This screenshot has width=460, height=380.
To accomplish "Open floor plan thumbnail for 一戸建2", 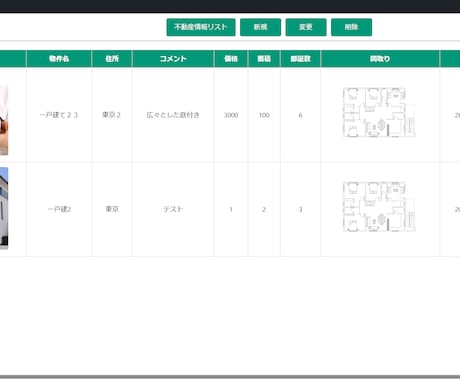I will 379,207.
